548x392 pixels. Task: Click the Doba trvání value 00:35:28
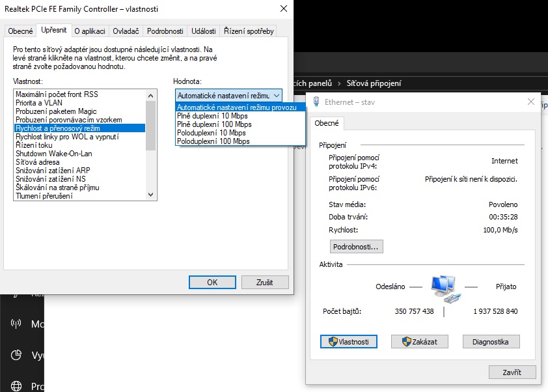503,217
